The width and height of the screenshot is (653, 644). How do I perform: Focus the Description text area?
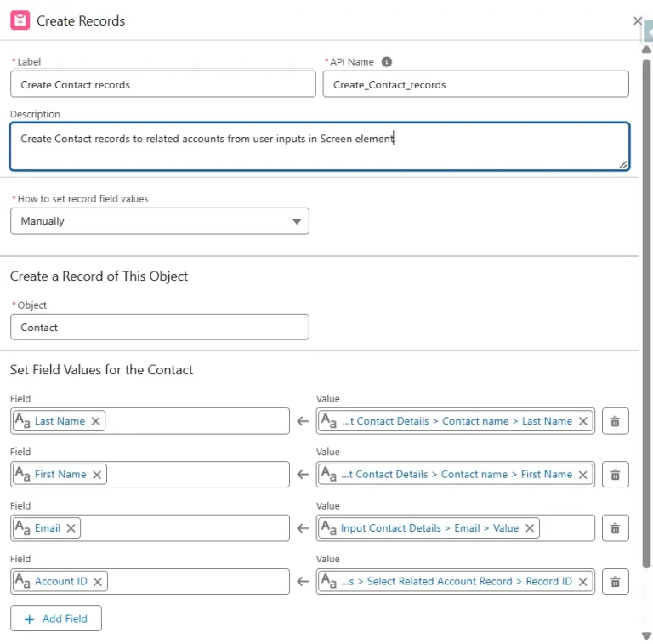pyautogui.click(x=319, y=146)
